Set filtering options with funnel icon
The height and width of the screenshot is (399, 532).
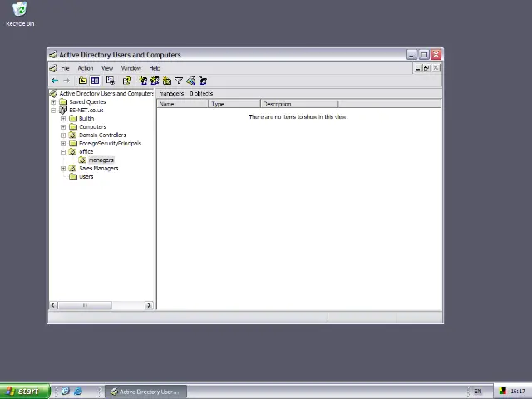point(179,81)
